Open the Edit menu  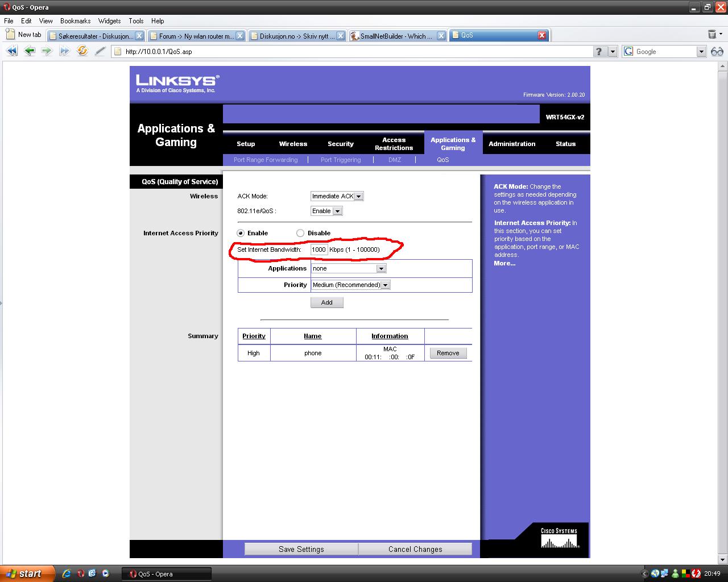(x=26, y=21)
